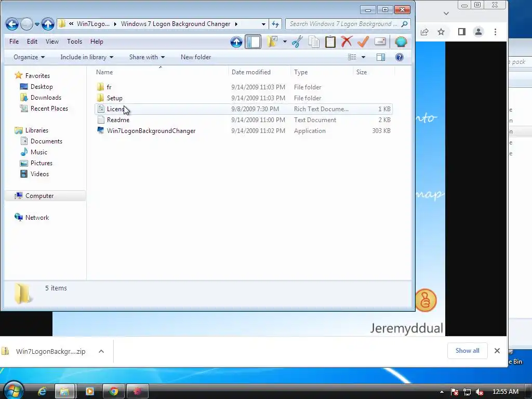Open the Share with dropdown

pyautogui.click(x=147, y=57)
